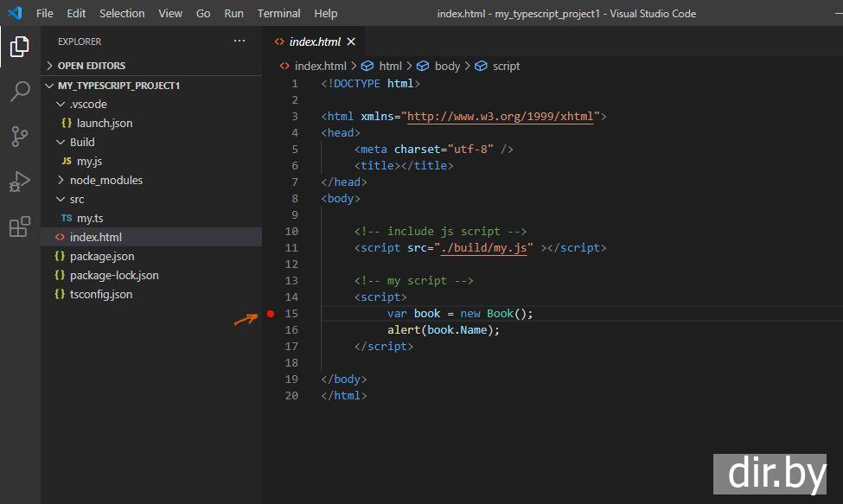The image size is (843, 504).
Task: Click the VS Code logo icon
Action: [x=15, y=13]
